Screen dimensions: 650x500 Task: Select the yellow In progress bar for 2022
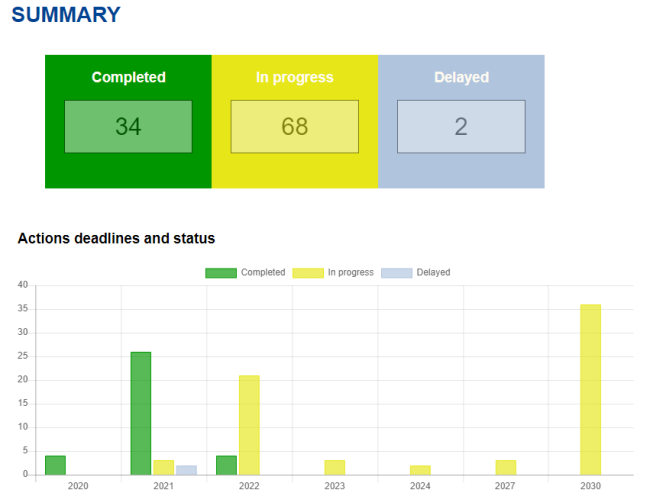pos(249,425)
